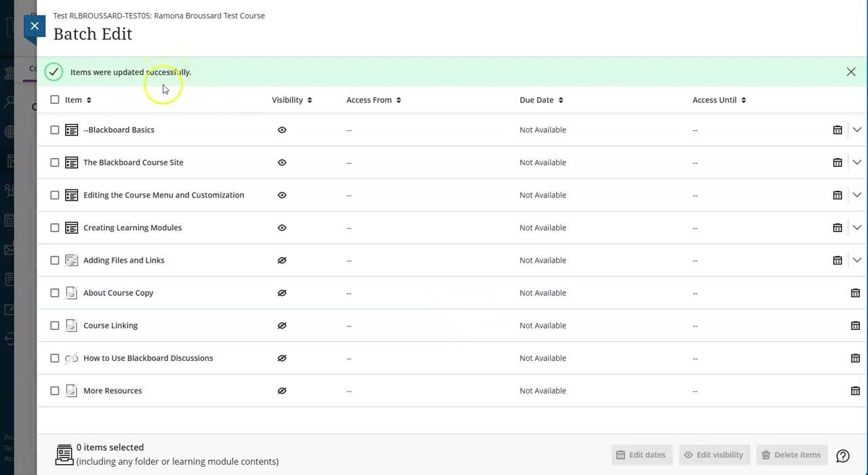Open calendar icon for More Resources
The width and height of the screenshot is (868, 475).
(x=855, y=390)
